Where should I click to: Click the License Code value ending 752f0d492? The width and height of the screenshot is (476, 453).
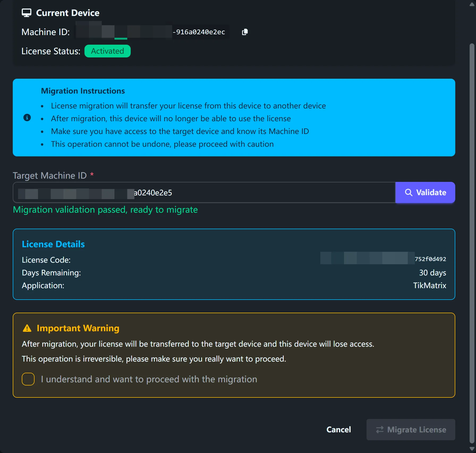click(430, 259)
